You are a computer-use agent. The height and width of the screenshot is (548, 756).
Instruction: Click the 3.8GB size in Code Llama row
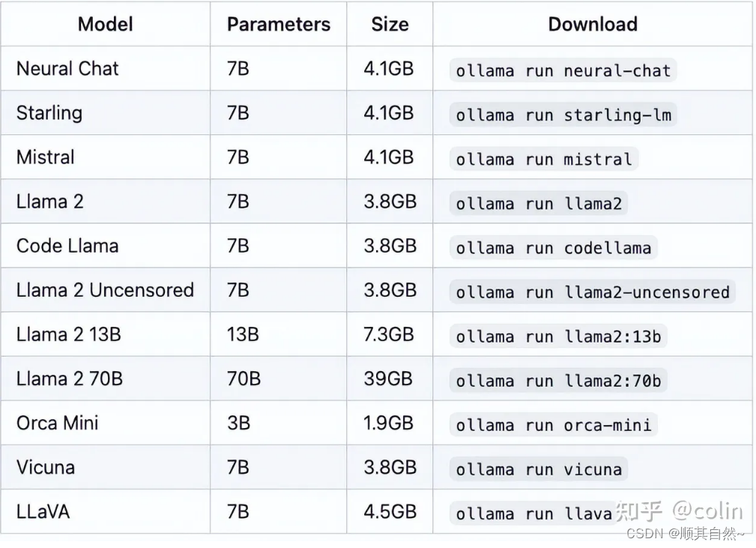(x=390, y=246)
